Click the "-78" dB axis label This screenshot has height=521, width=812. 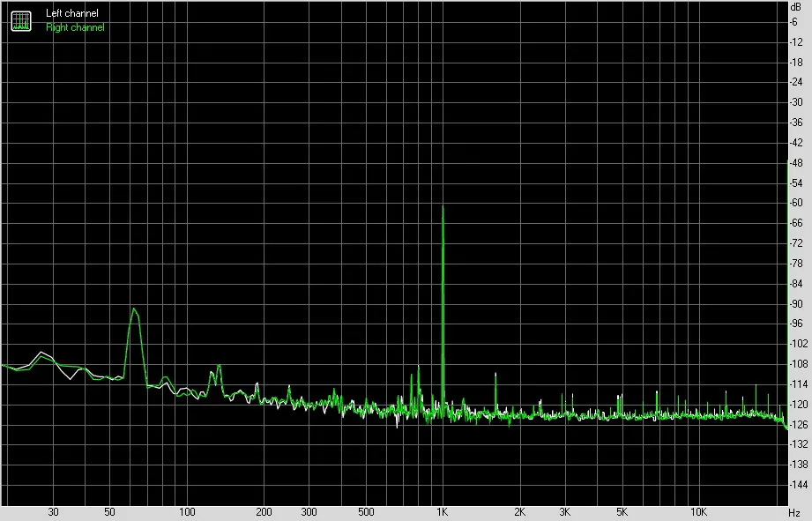(796, 263)
